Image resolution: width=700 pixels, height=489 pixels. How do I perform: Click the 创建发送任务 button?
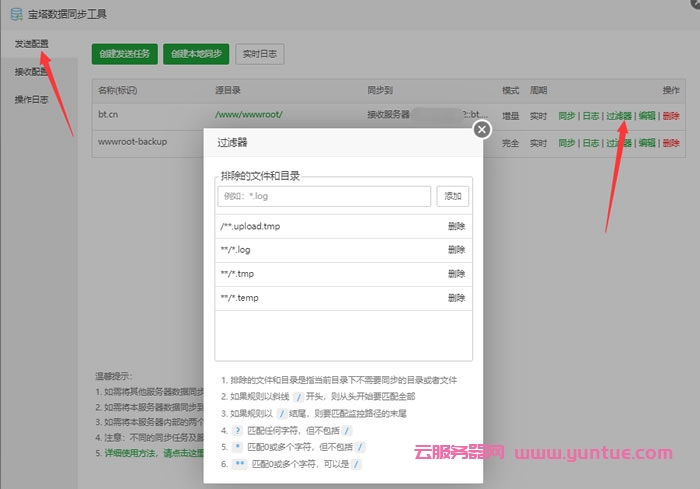pyautogui.click(x=124, y=53)
